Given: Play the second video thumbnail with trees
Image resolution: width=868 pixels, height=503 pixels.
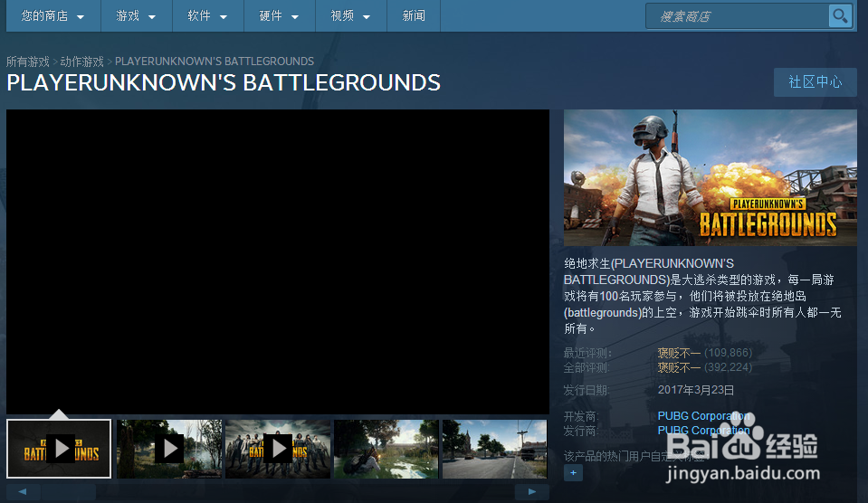Looking at the screenshot, I should click(x=169, y=449).
